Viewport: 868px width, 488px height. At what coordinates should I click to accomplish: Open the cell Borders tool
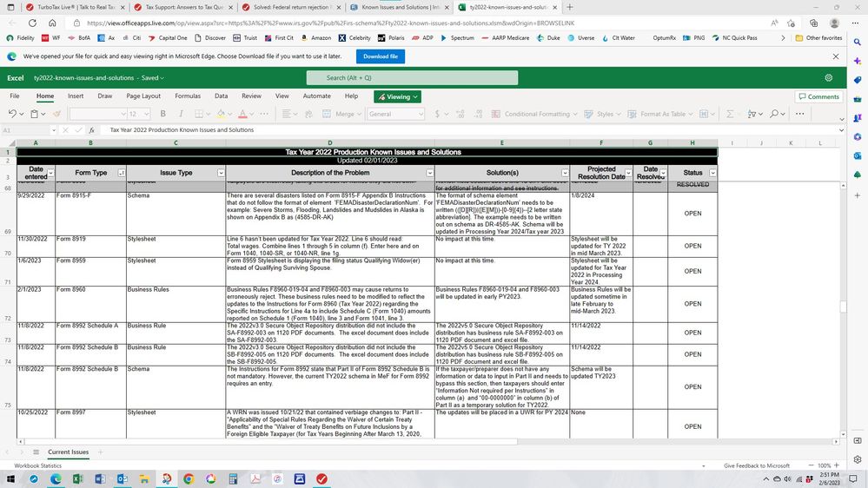click(x=199, y=114)
